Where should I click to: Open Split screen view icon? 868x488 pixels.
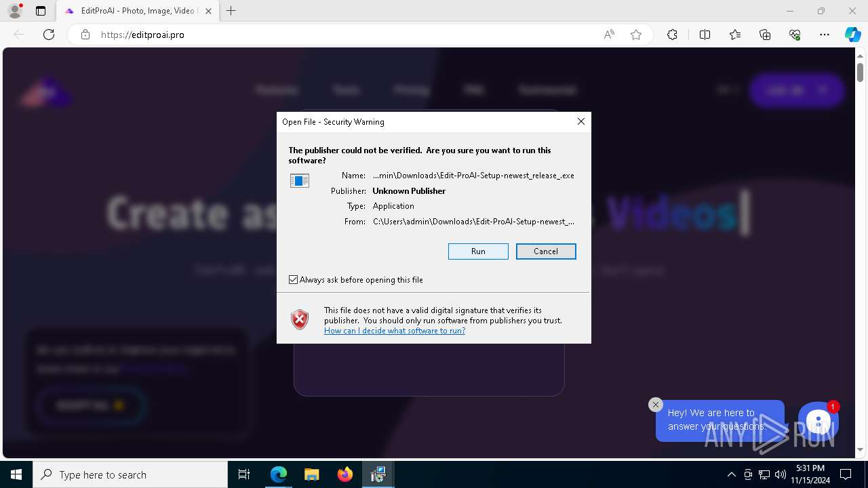[x=705, y=35]
